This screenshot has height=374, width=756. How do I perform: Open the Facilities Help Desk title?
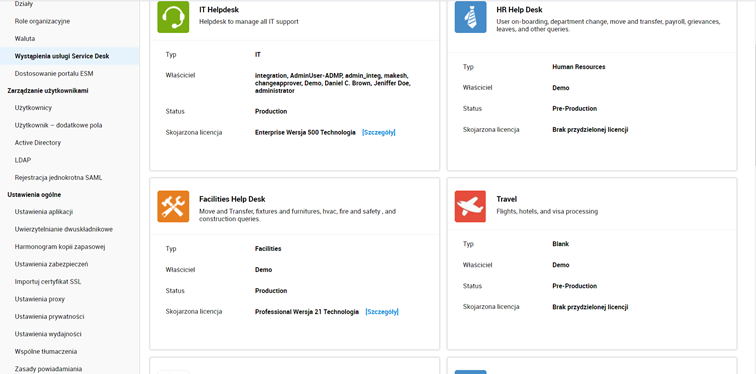click(x=232, y=199)
